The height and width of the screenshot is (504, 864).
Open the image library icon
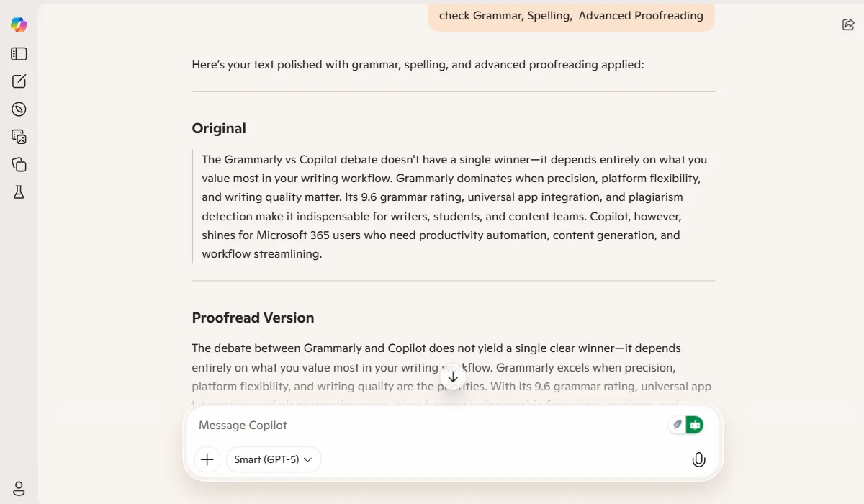[x=19, y=137]
